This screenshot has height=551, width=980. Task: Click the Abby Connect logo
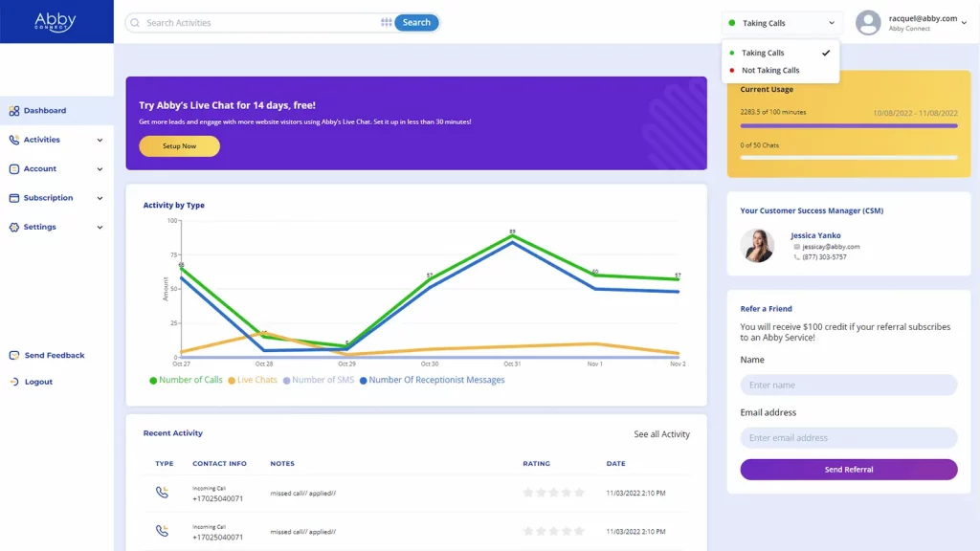[56, 21]
